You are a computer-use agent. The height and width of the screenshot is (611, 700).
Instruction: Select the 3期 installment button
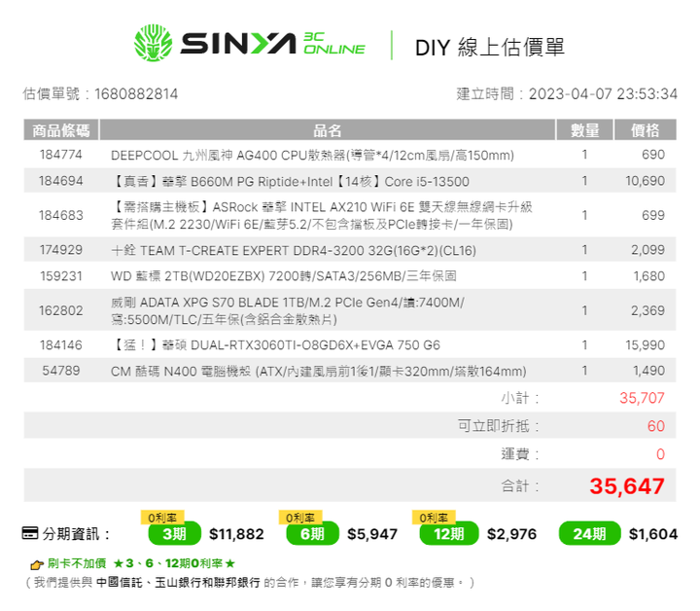[175, 533]
